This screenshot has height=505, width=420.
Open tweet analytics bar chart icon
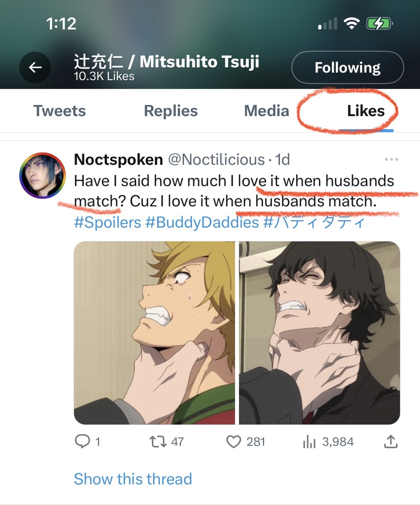(x=309, y=442)
